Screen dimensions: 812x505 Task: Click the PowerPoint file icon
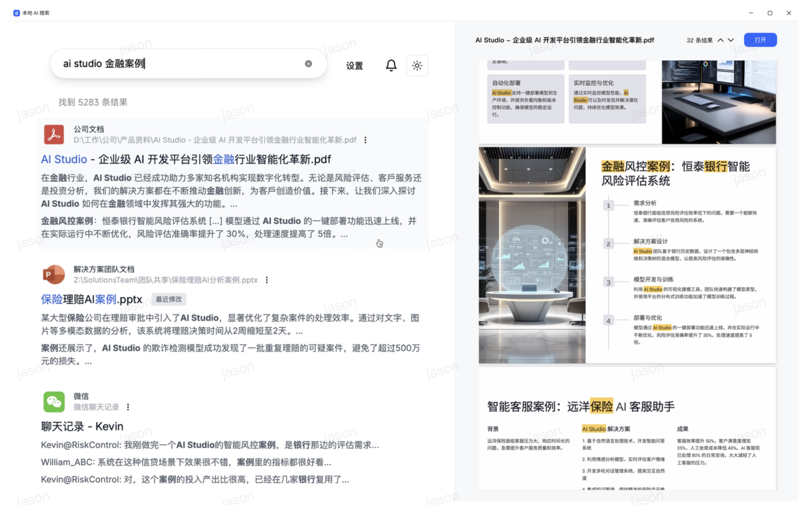[x=54, y=274]
